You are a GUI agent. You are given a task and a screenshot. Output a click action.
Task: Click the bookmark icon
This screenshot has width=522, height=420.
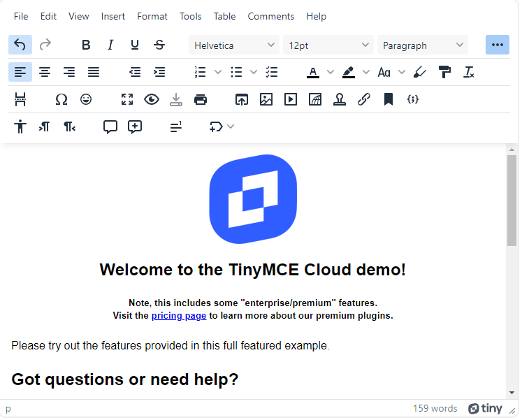[389, 99]
